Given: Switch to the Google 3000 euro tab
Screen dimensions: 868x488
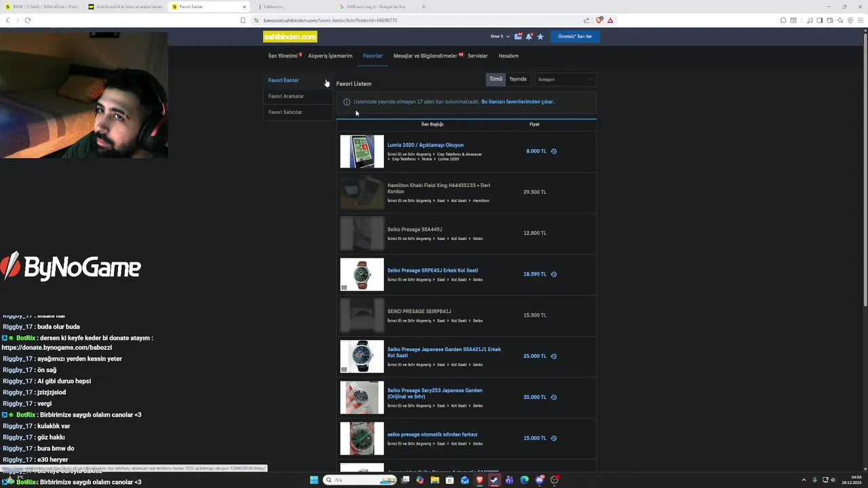Looking at the screenshot, I should click(375, 7).
